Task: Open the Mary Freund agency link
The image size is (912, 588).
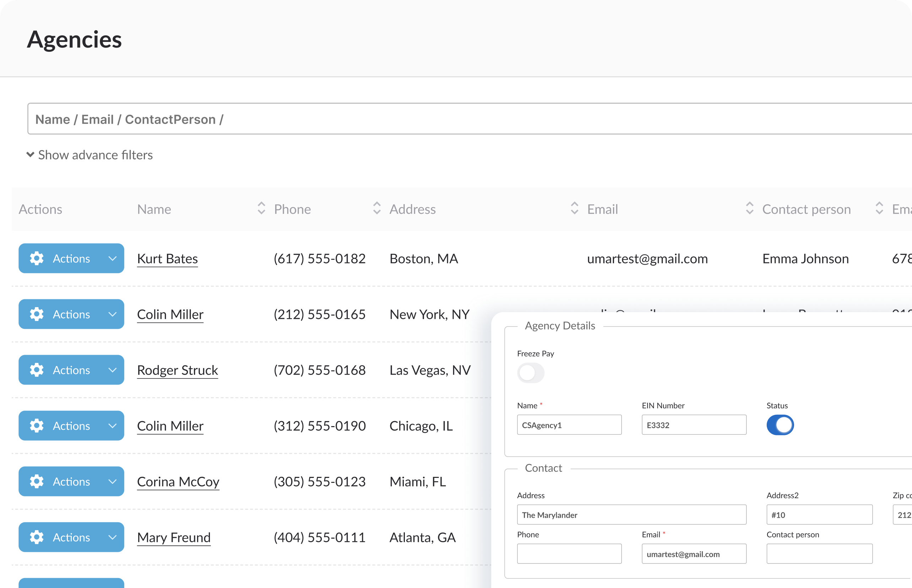Action: (174, 538)
